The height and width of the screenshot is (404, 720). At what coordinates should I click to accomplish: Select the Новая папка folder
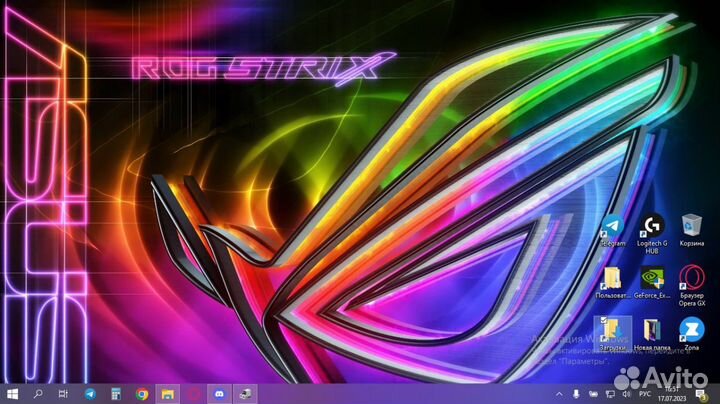(x=652, y=335)
